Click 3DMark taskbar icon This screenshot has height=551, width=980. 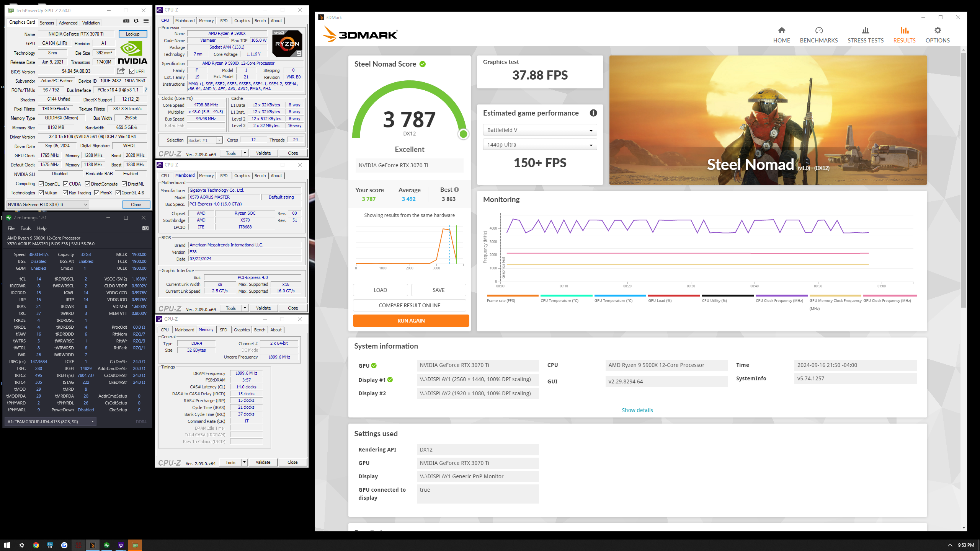92,545
